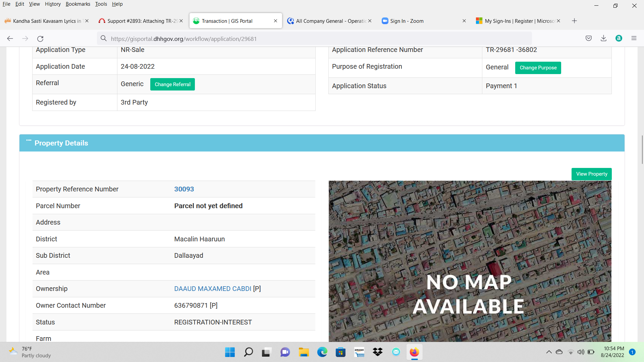This screenshot has width=644, height=362.
Task: Open OneDrive cloud tray icon
Action: point(559,352)
